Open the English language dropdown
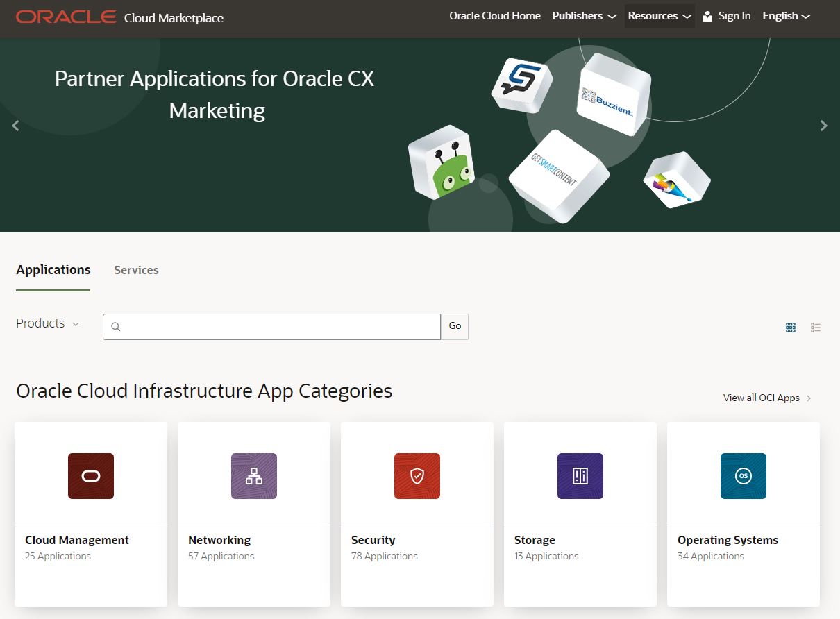The width and height of the screenshot is (840, 619). tap(787, 16)
